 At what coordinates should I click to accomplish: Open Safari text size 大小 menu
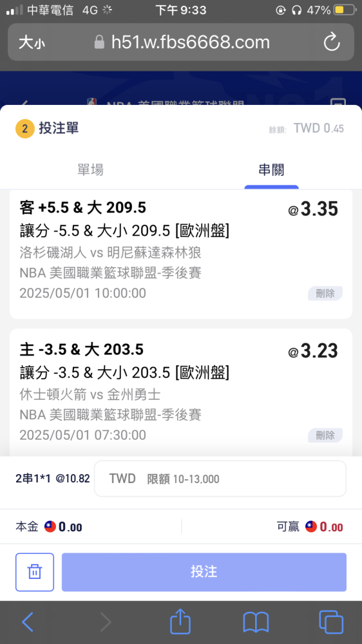(x=32, y=43)
